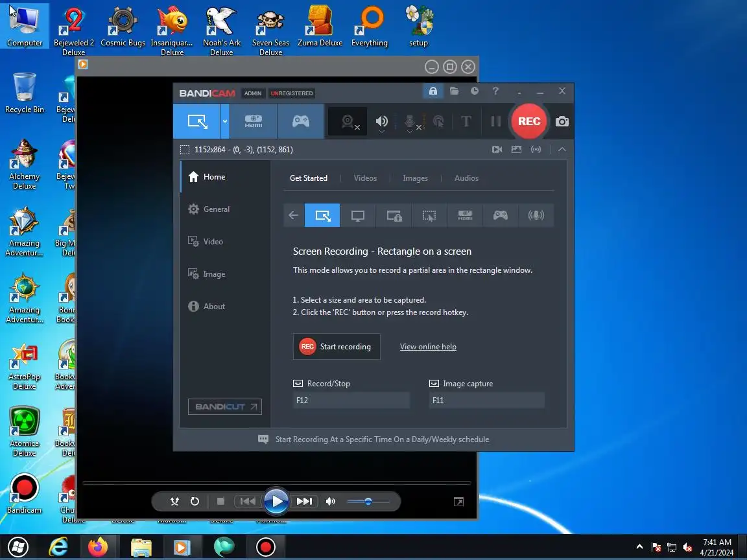Open output folder icon in title bar
Image resolution: width=747 pixels, height=560 pixels.
454,91
